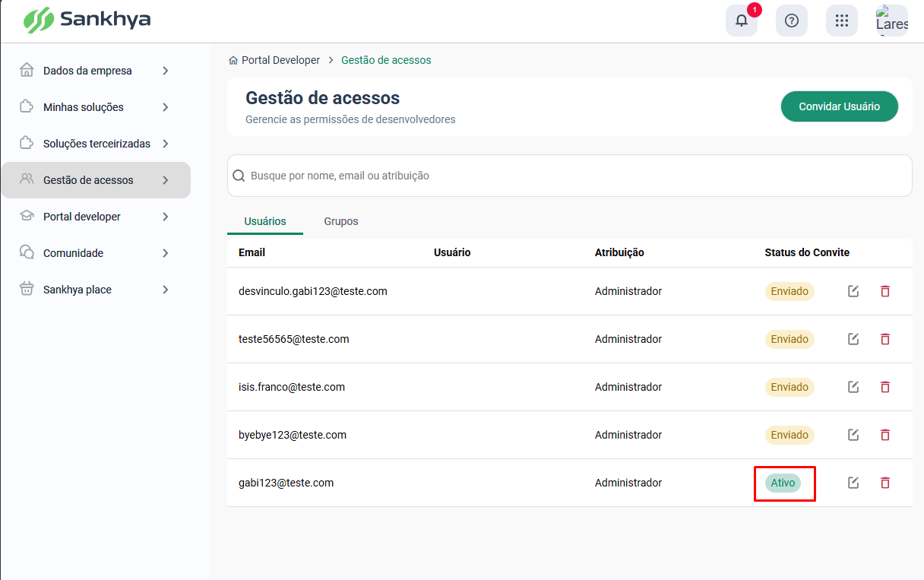Open the notifications bell
924x580 pixels.
pos(742,21)
